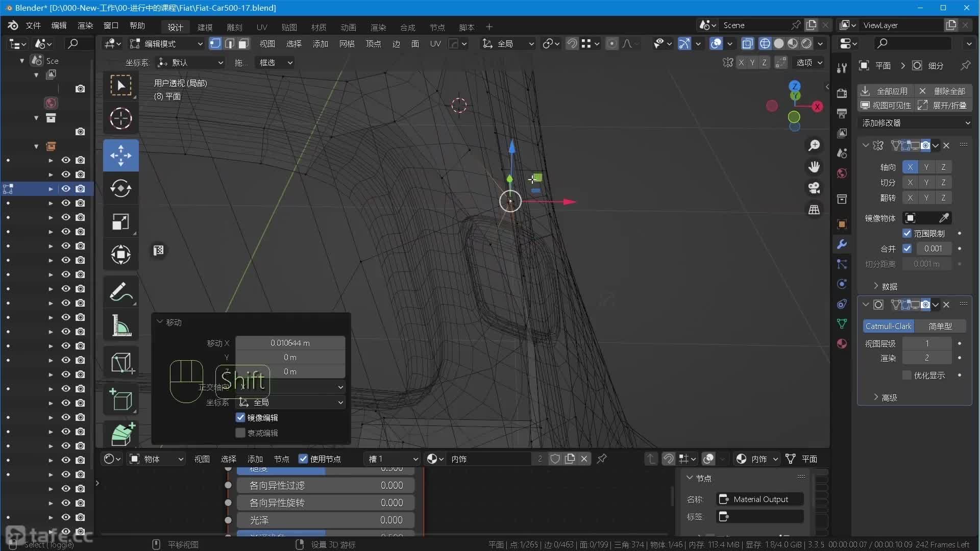
Task: Switch to face select mode
Action: tap(244, 44)
